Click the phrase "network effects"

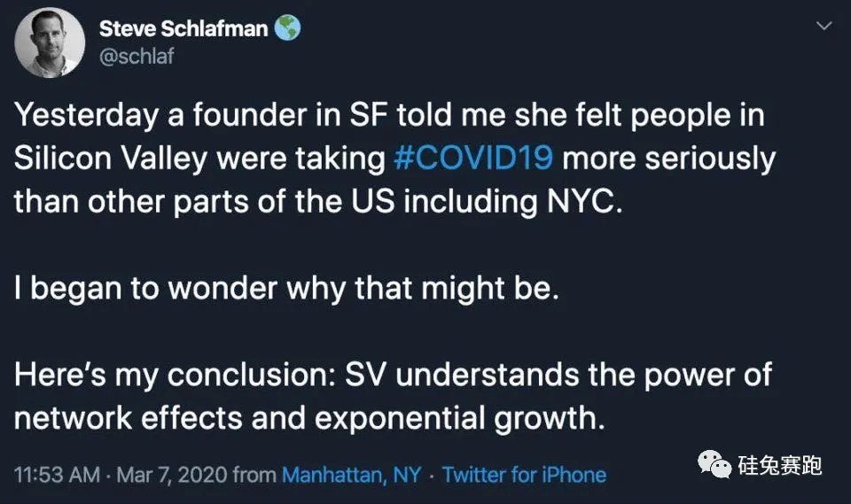point(129,418)
